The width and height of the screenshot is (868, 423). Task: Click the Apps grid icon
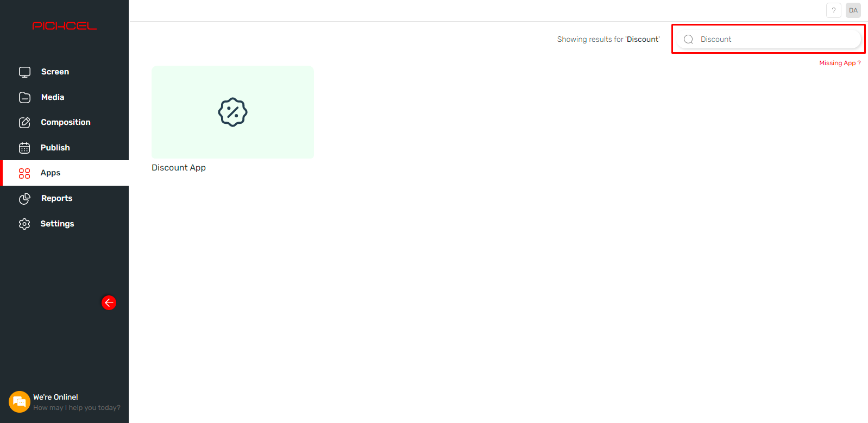(x=24, y=173)
